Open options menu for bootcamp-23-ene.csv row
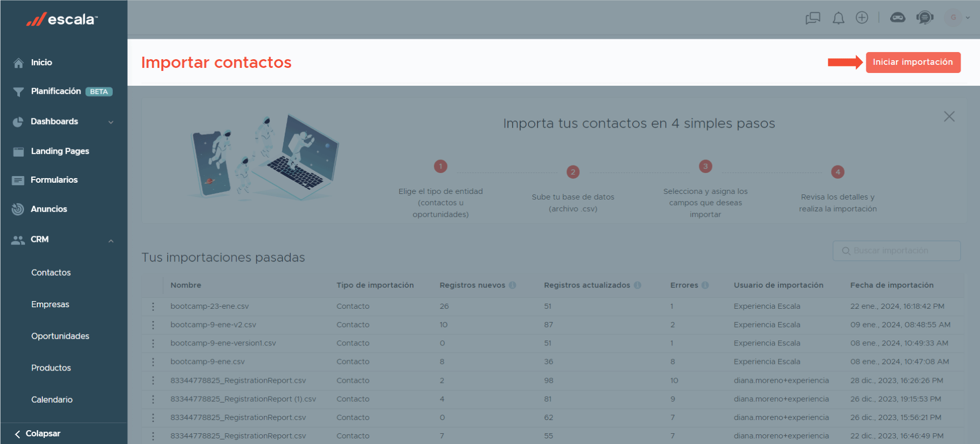 pos(153,306)
